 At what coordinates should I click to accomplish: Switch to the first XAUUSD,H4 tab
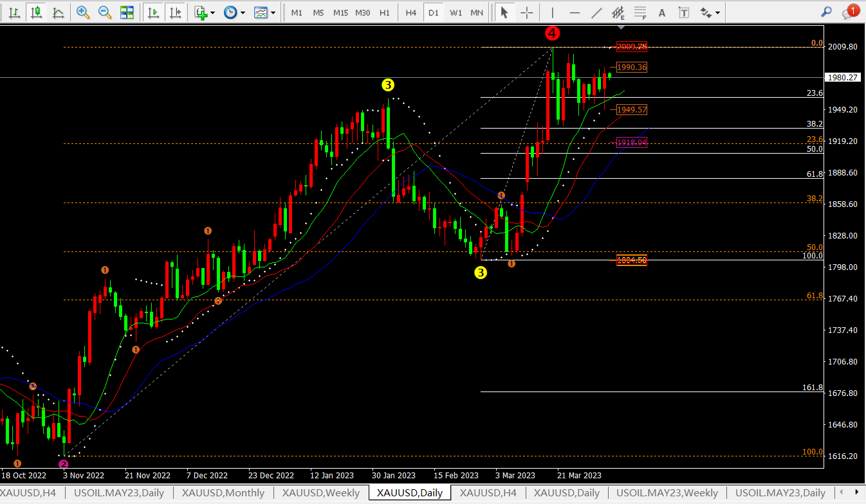coord(28,493)
